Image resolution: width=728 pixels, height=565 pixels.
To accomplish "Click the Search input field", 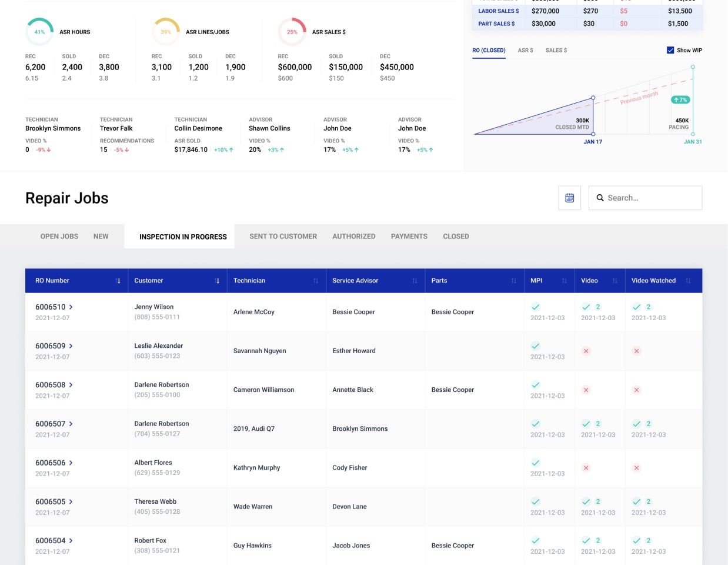I will [x=645, y=198].
